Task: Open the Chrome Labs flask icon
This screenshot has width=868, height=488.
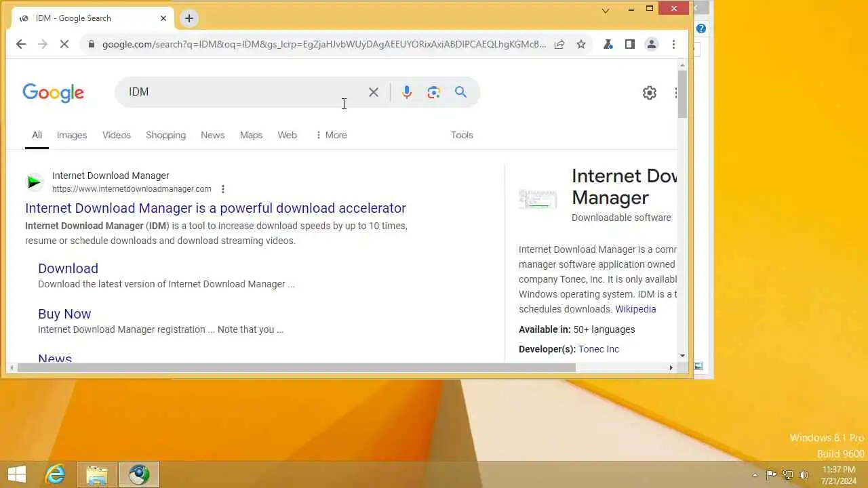Action: point(608,44)
